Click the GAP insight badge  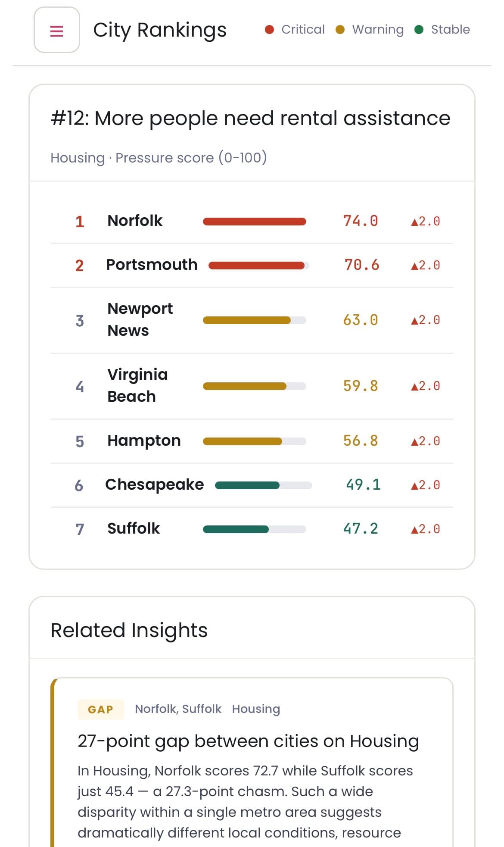pyautogui.click(x=101, y=709)
